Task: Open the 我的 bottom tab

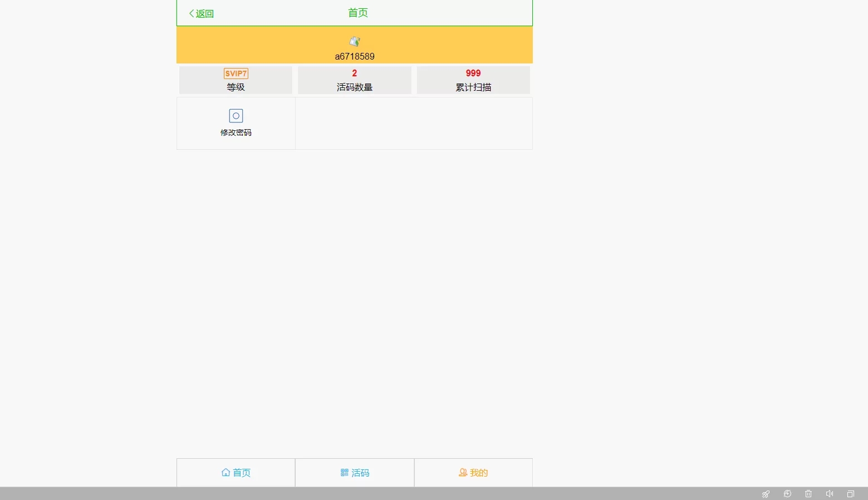Action: 473,473
